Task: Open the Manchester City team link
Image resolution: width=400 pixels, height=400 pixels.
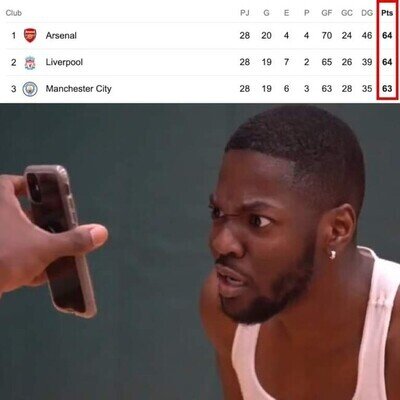Action: pos(78,89)
